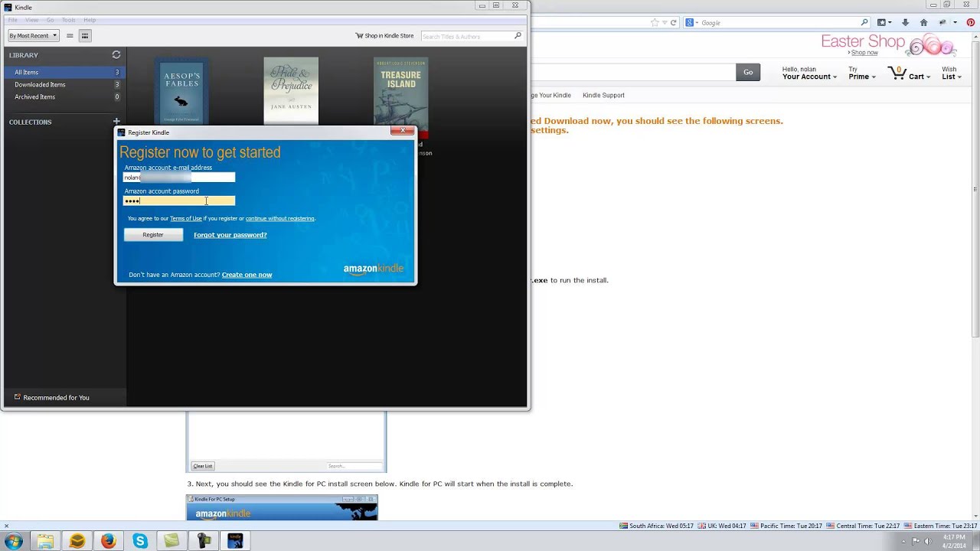Select All Items in the library
Image resolution: width=980 pixels, height=551 pixels.
pos(64,72)
